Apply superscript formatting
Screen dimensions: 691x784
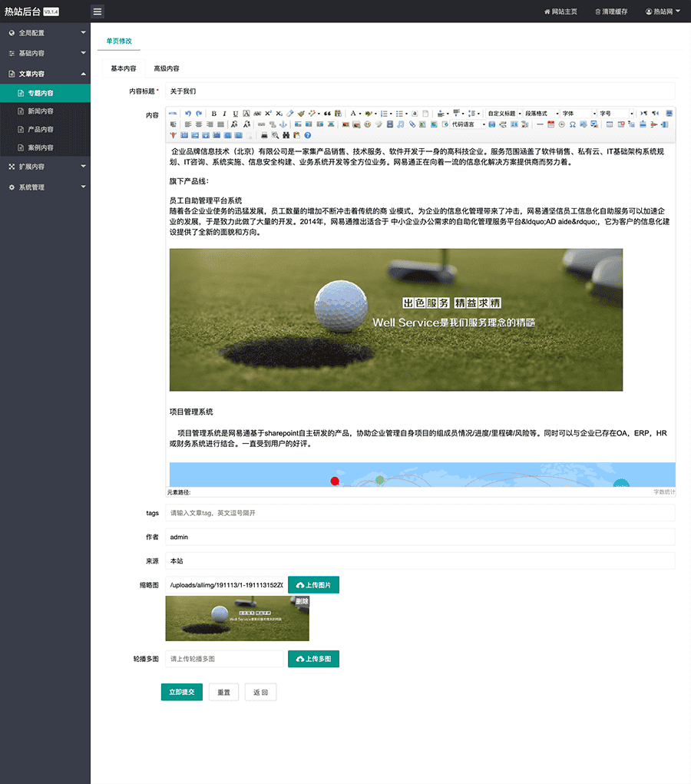(268, 114)
